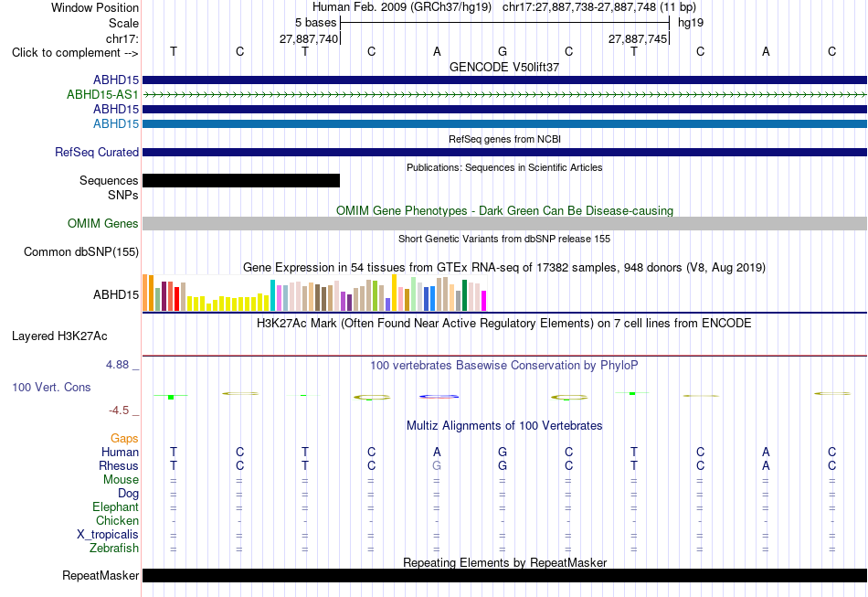Click the ABHD15 label beside the GTEx chart
This screenshot has height=597, width=868.
(x=116, y=294)
